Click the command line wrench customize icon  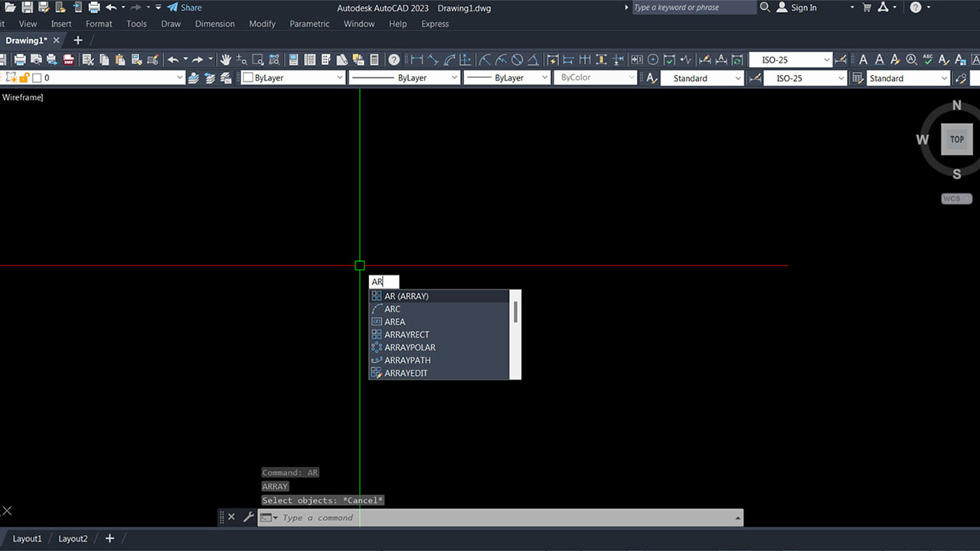tap(248, 517)
